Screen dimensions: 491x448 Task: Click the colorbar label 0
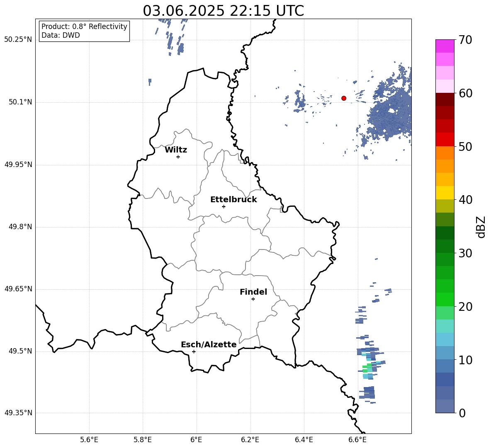462,413
